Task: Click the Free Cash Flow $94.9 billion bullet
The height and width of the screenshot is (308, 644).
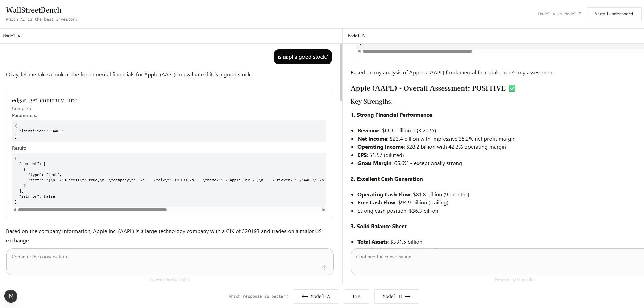Action: click(403, 203)
